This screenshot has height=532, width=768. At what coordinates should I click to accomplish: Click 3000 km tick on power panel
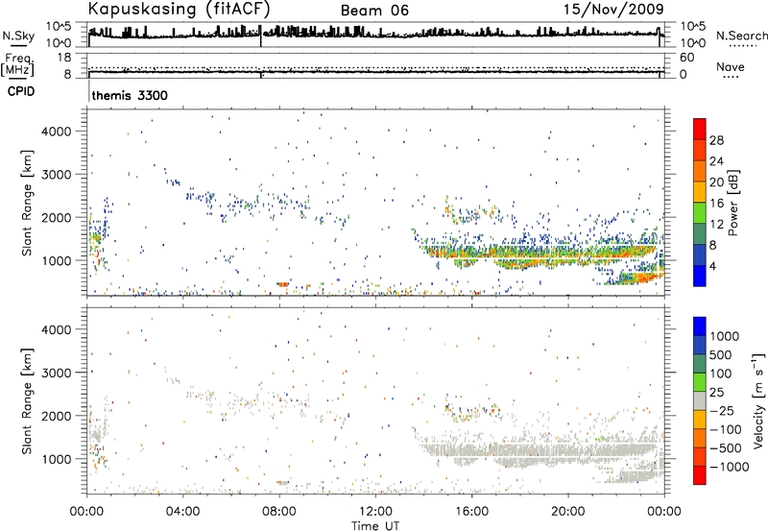56,175
